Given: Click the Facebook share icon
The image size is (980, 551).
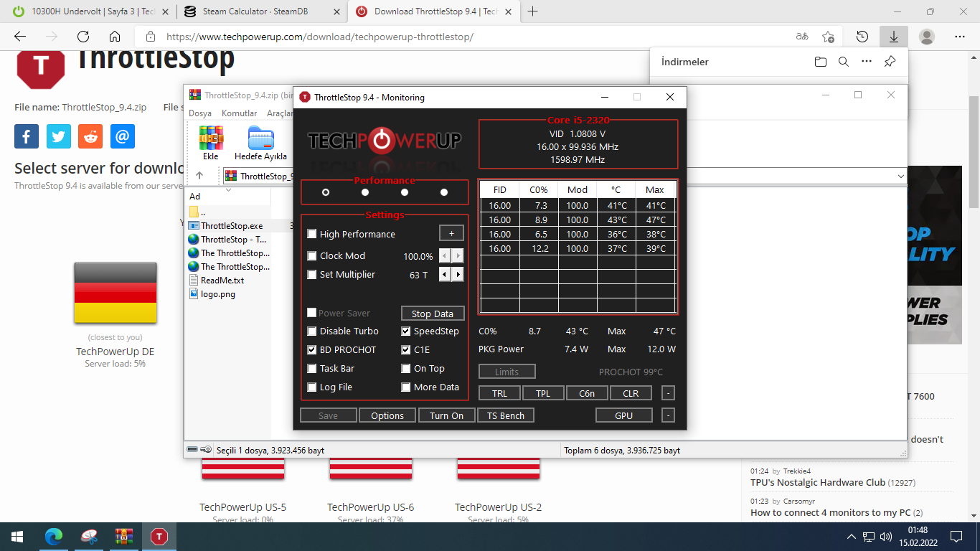Looking at the screenshot, I should 27,136.
